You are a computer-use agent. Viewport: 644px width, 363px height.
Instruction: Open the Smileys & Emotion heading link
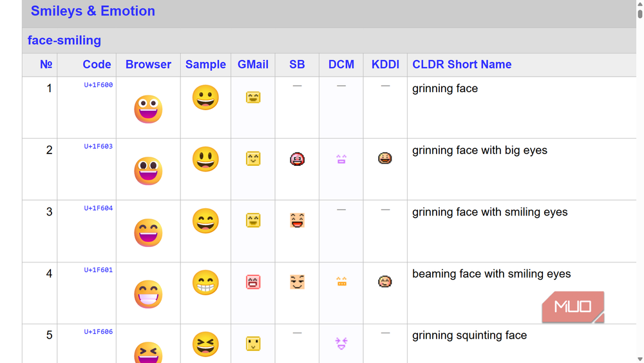93,11
